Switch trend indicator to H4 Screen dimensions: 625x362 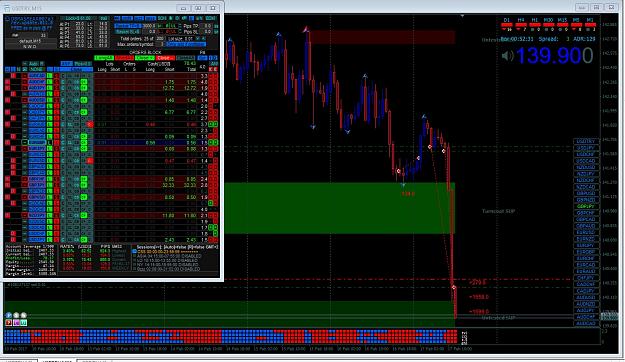tap(521, 20)
